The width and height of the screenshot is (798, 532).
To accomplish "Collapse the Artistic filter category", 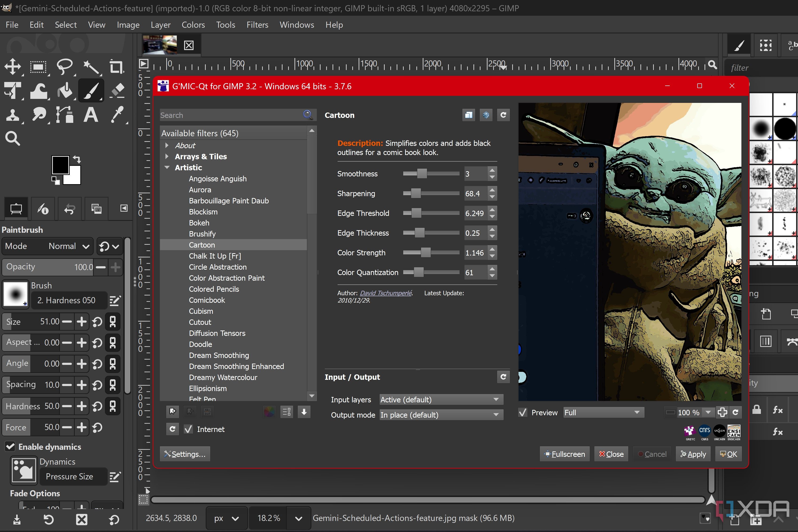I will pyautogui.click(x=167, y=168).
